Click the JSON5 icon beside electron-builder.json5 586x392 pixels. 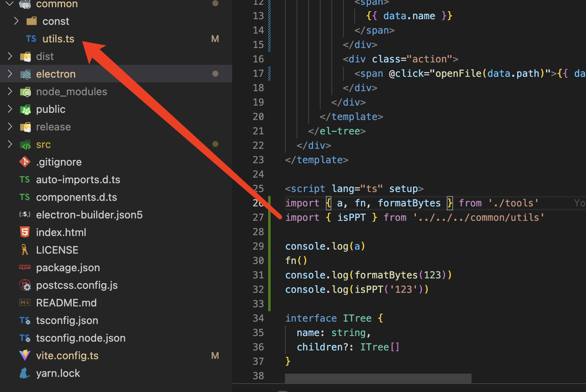tap(24, 214)
